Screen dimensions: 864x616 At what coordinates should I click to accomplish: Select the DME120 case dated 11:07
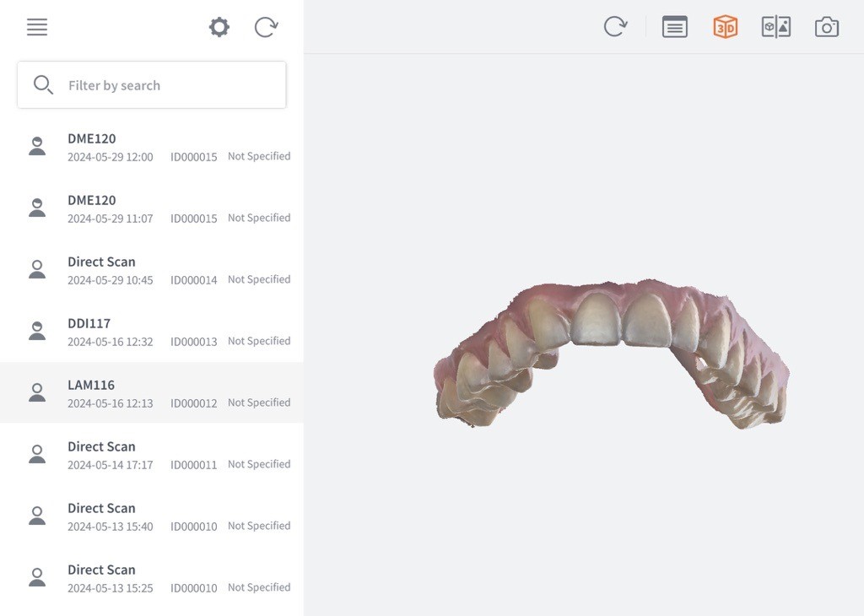pyautogui.click(x=152, y=208)
